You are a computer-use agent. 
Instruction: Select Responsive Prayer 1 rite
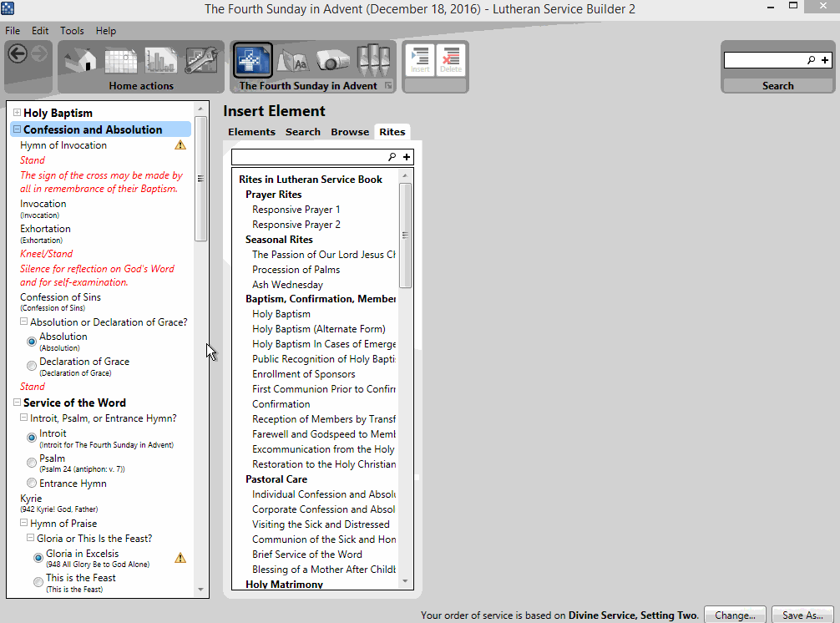[x=296, y=210]
